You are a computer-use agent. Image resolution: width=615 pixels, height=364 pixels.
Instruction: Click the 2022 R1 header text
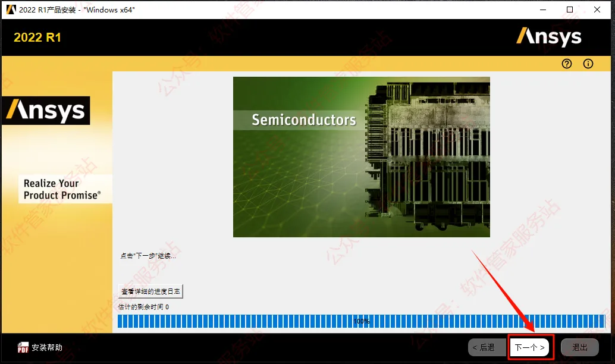37,37
